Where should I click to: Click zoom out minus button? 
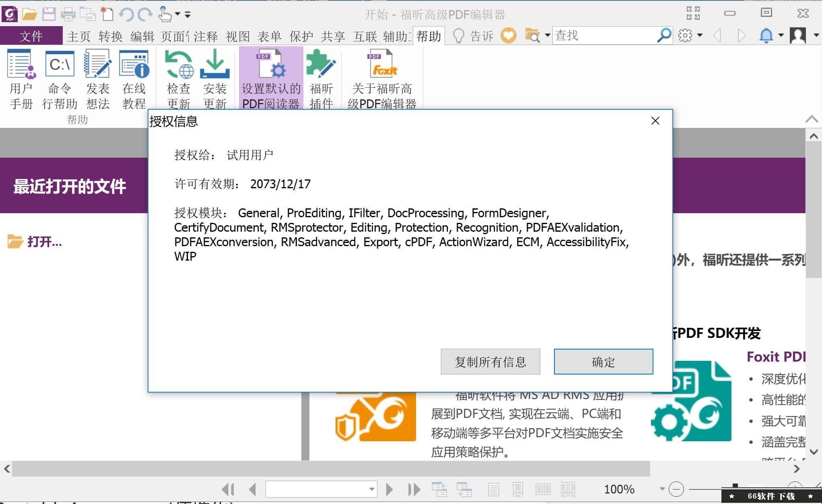676,489
